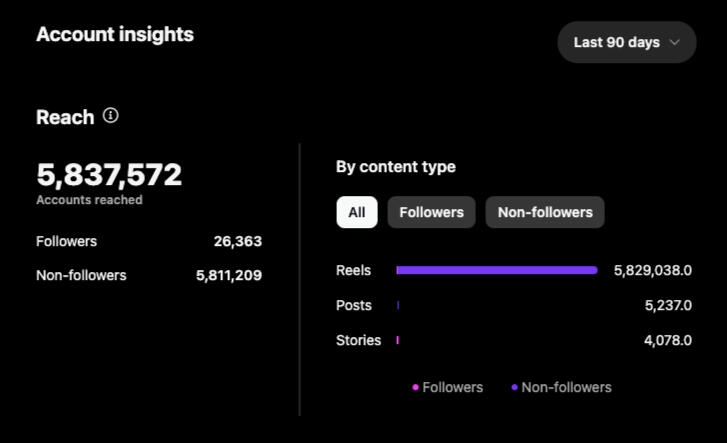
Task: Click the 5,837,572 accounts reached total
Action: point(109,175)
